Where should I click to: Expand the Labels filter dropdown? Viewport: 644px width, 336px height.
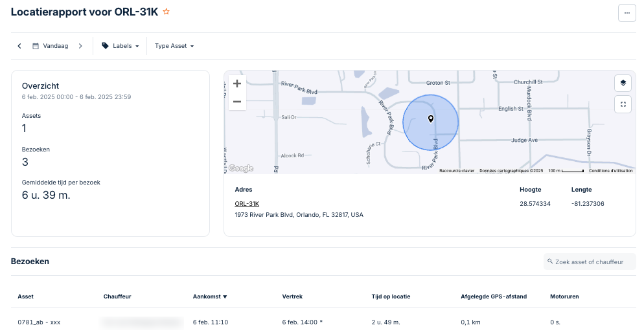[x=121, y=46]
